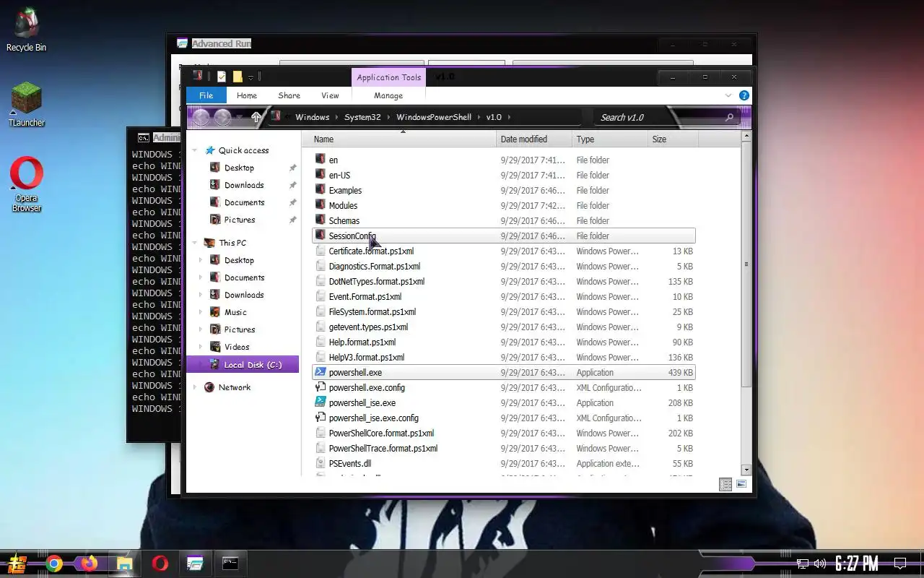Open Opera from the taskbar
The width and height of the screenshot is (924, 578).
(160, 564)
